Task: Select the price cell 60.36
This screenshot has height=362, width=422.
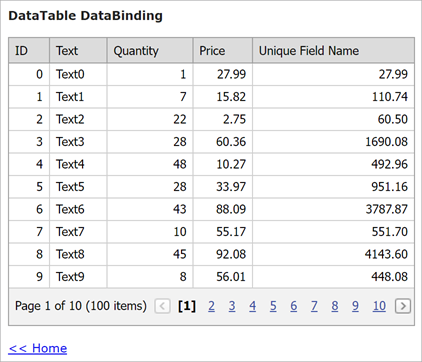Action: (x=223, y=142)
